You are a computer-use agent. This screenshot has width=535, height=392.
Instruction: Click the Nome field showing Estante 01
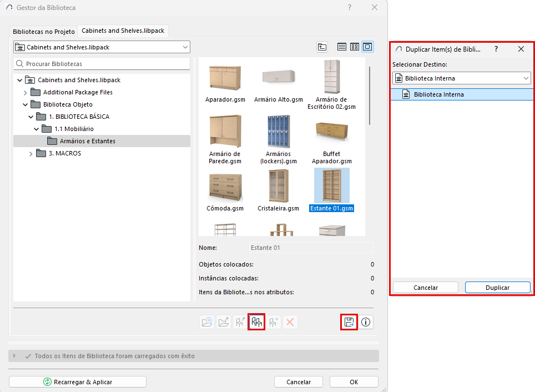coord(311,248)
